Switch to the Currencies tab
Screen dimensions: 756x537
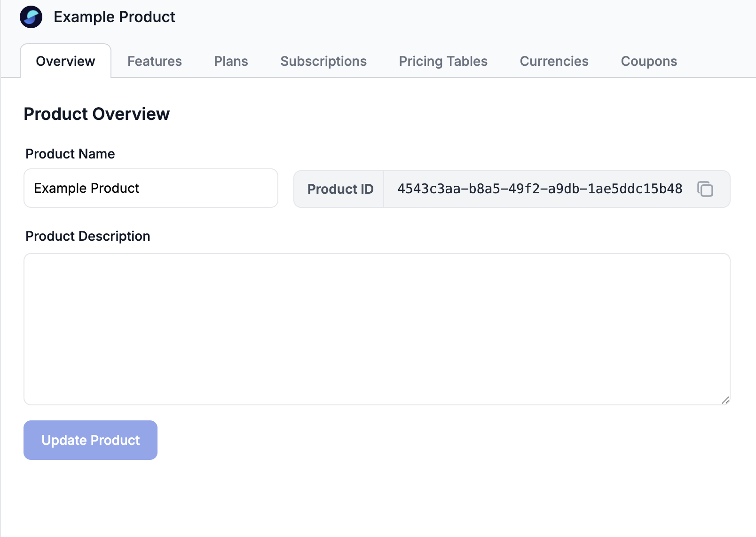(554, 61)
